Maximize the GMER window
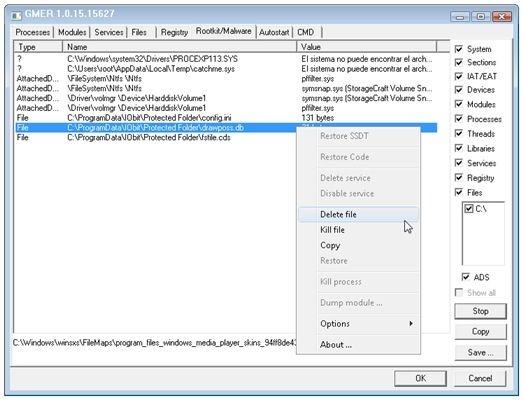Image resolution: width=523 pixels, height=400 pixels. click(481, 16)
